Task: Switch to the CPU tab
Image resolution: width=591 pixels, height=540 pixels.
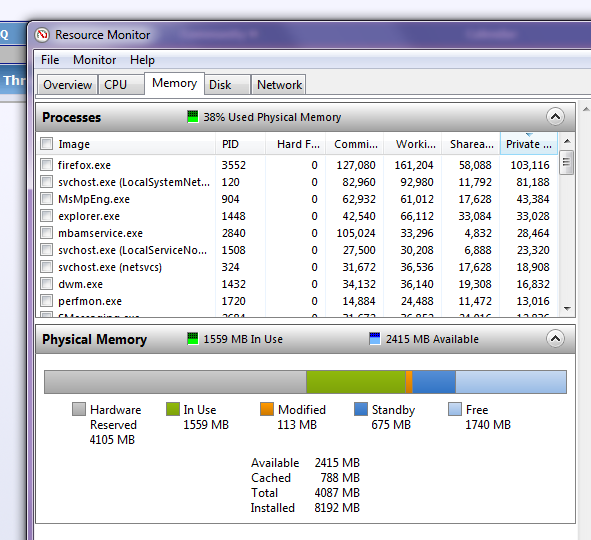Action: pyautogui.click(x=121, y=84)
